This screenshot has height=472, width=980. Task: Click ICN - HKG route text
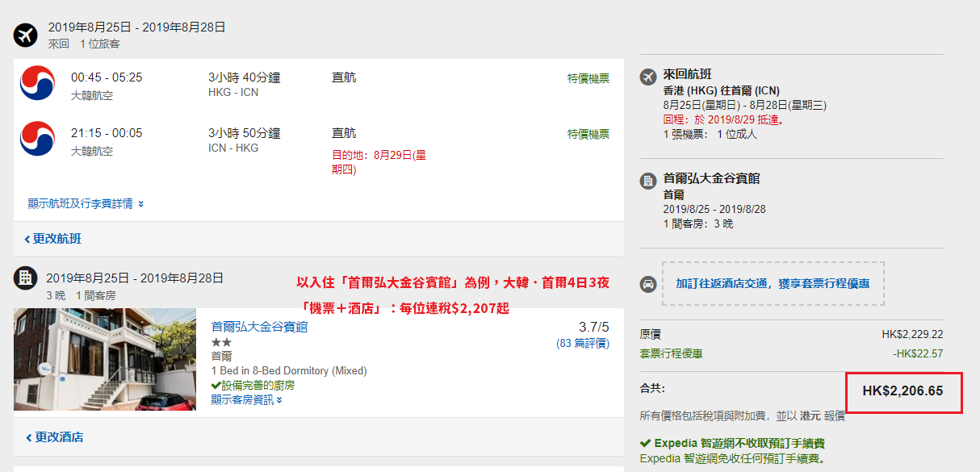pos(233,148)
